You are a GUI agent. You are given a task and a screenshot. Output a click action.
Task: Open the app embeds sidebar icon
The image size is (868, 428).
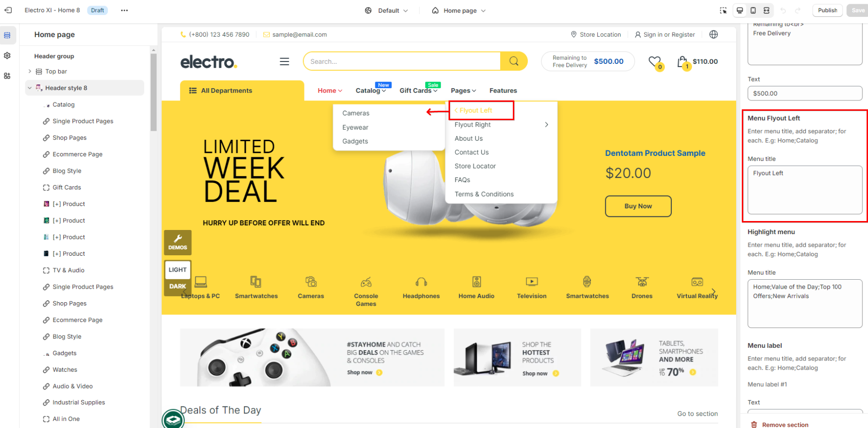[x=7, y=76]
